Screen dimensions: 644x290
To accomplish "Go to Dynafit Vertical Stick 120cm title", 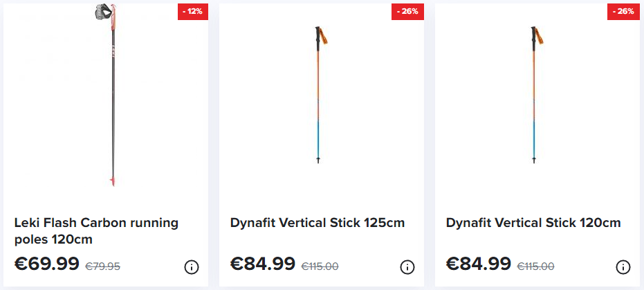I will (x=533, y=223).
